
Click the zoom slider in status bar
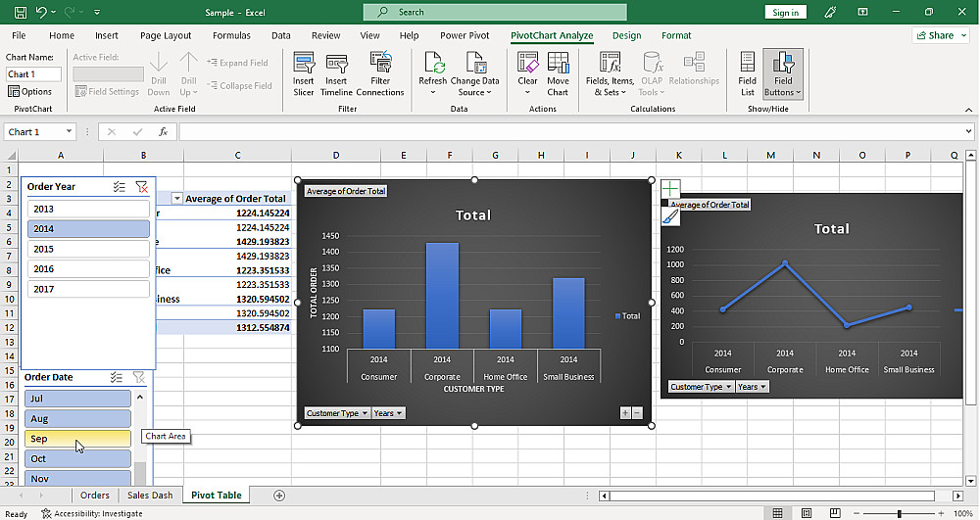899,513
